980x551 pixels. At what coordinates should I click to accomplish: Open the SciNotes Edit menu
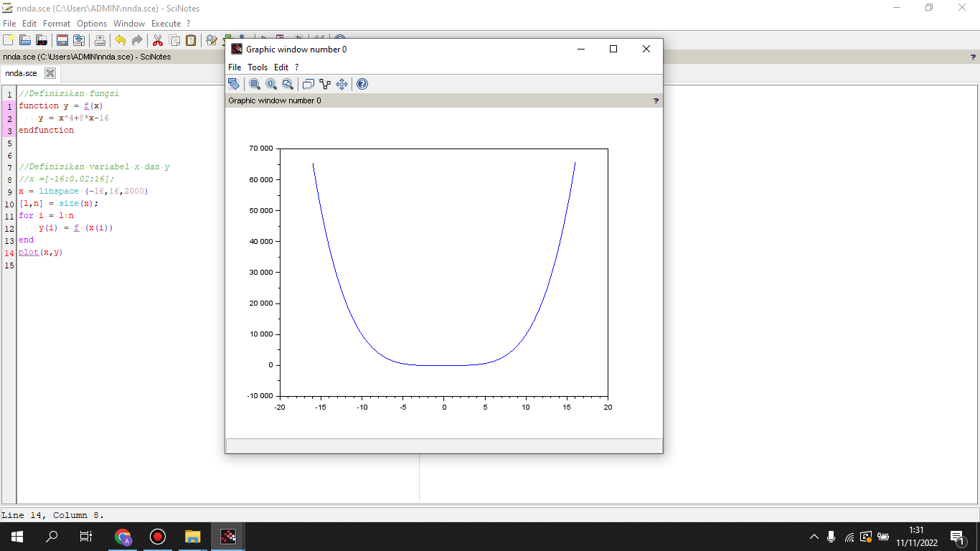click(x=29, y=24)
